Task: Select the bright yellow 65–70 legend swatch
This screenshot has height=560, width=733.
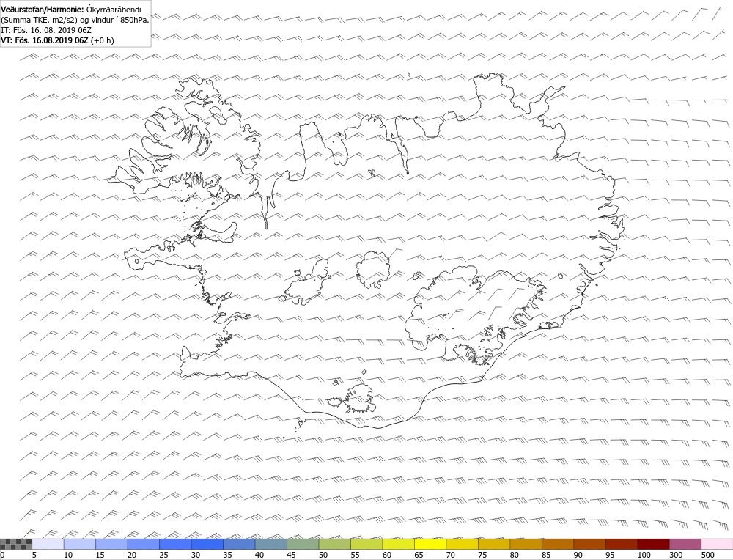Action: 430,544
